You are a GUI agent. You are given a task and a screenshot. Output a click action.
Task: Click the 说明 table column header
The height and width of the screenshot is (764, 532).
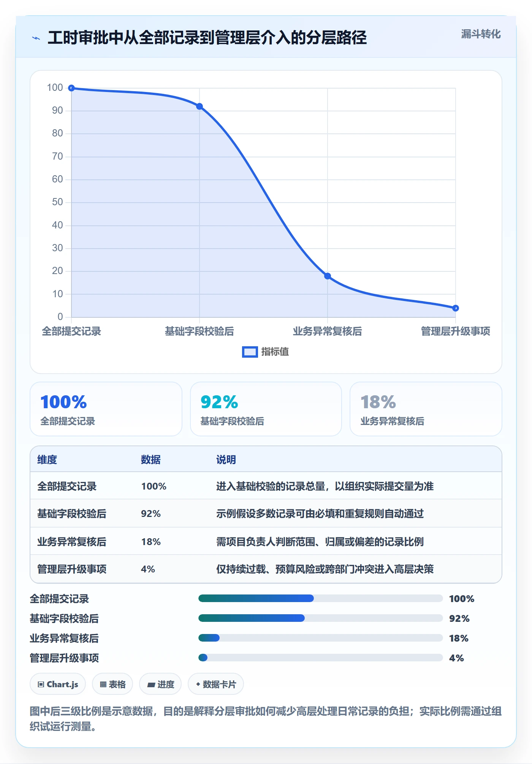(x=226, y=460)
